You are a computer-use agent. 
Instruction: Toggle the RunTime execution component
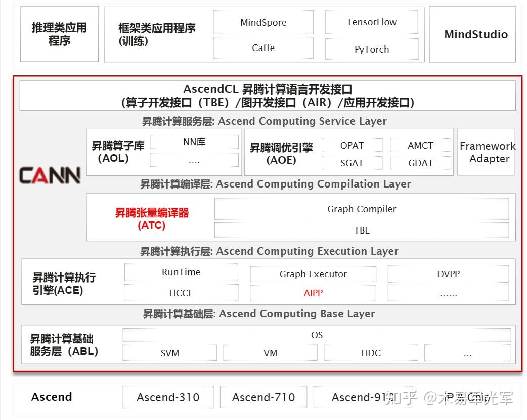click(x=181, y=272)
